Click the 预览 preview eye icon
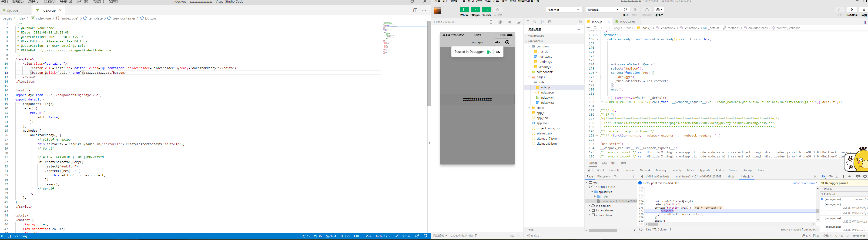Image resolution: width=868 pixels, height=240 pixels. pyautogui.click(x=635, y=10)
